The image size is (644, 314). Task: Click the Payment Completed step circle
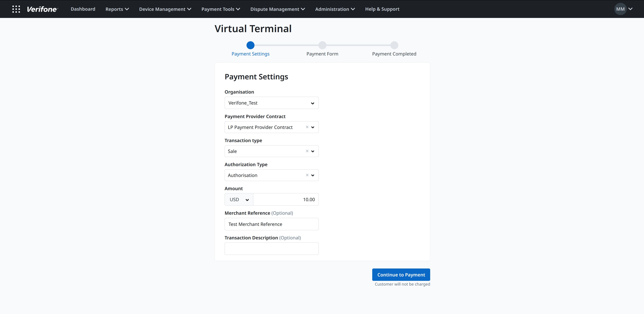[x=394, y=45]
